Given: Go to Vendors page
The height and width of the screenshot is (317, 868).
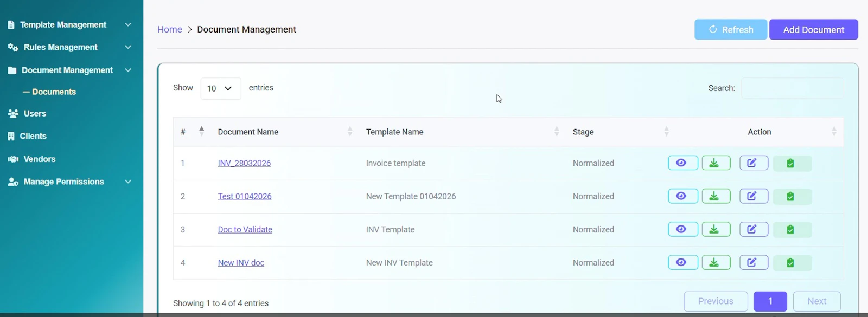Looking at the screenshot, I should (40, 159).
